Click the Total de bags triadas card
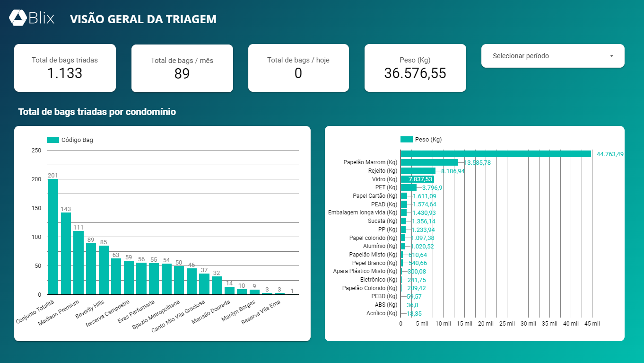Image resolution: width=644 pixels, height=363 pixels. [x=65, y=68]
